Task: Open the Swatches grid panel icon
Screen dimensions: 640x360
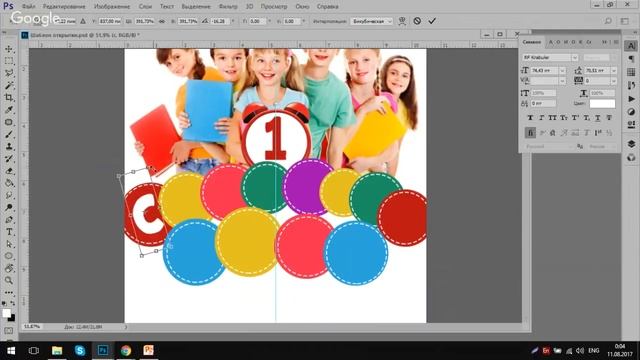Action: click(x=631, y=72)
